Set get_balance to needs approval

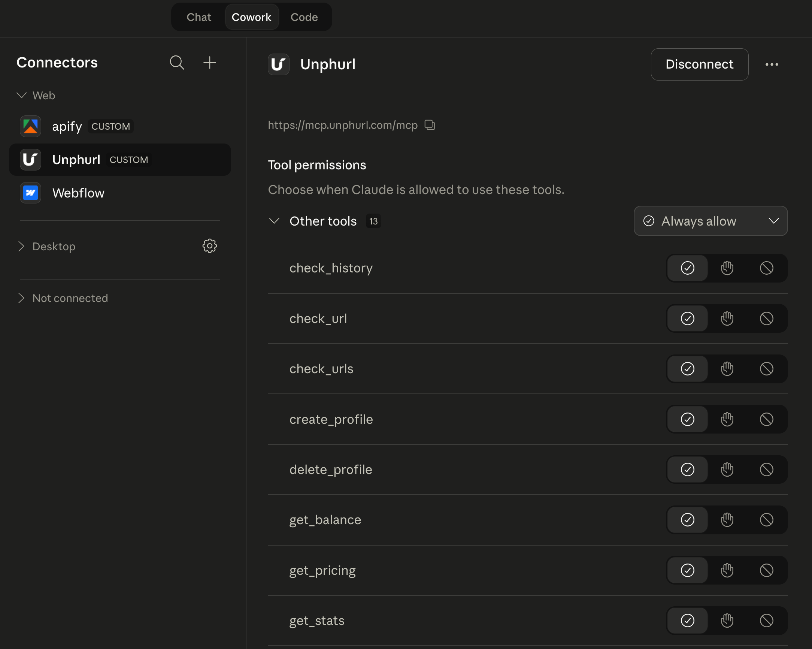[x=727, y=520]
